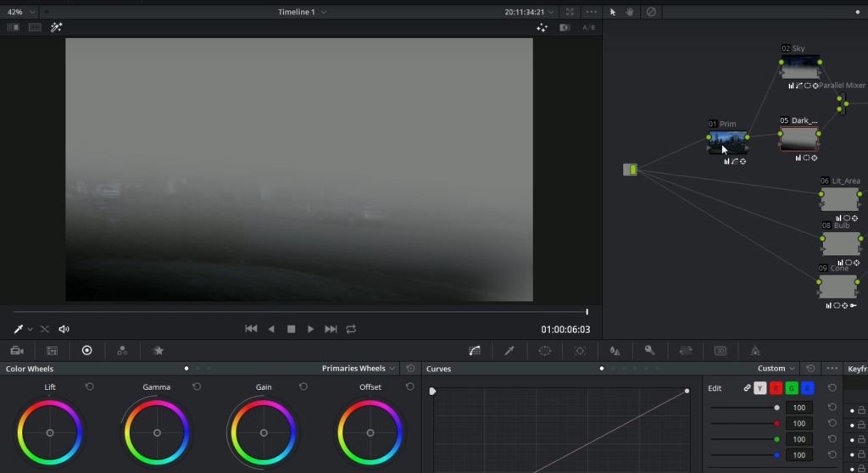Viewport: 868px width, 473px height.
Task: Select the 05 Dark node
Action: [798, 138]
